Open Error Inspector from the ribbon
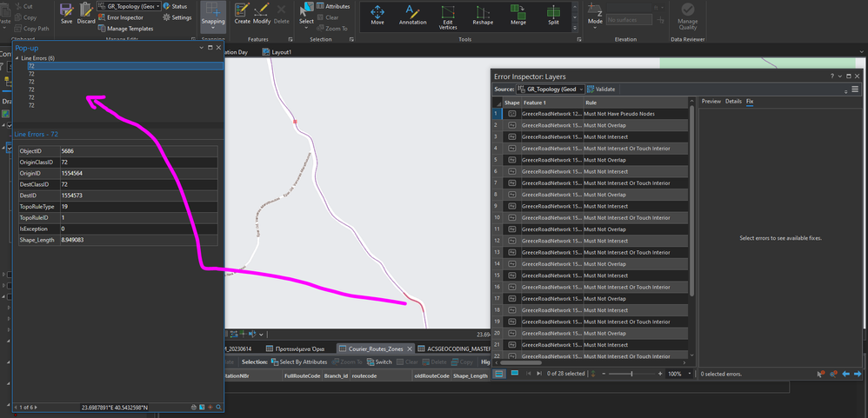This screenshot has height=418, width=868. [x=121, y=17]
